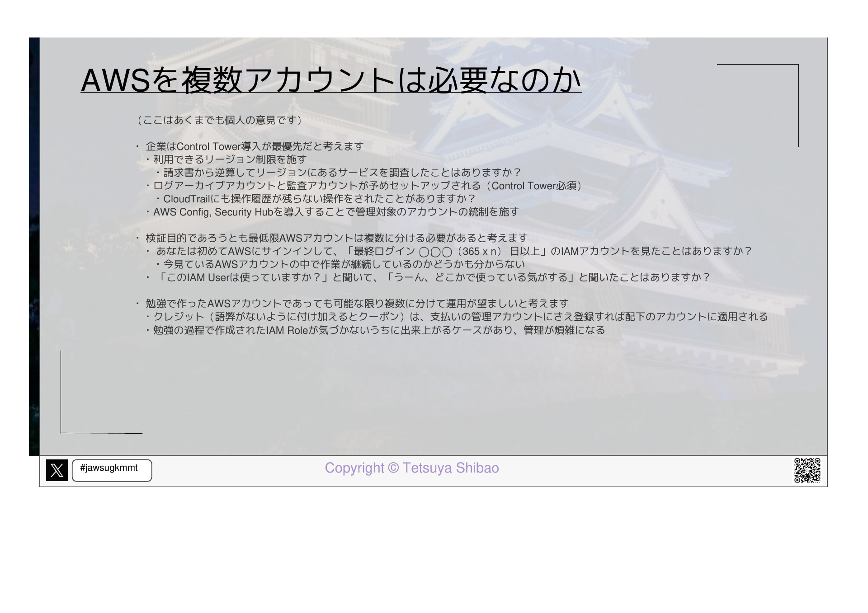Image resolution: width=868 pixels, height=613 pixels.
Task: Click the line starting with 請求書から逆算して
Action: coord(339,173)
